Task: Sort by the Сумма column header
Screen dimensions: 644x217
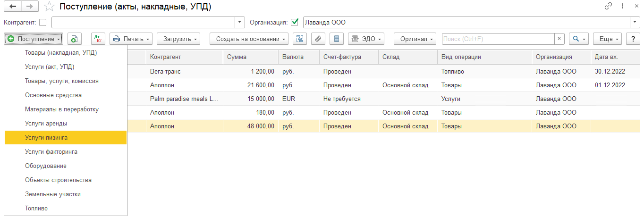Action: [250, 57]
